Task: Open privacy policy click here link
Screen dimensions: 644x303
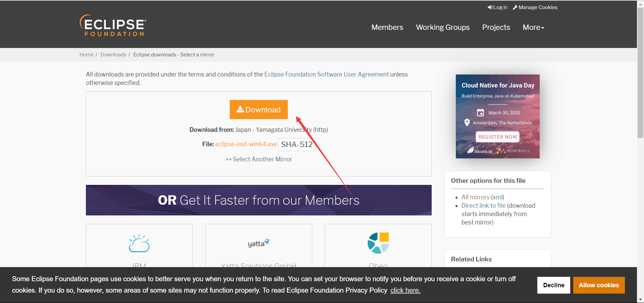Action: (405, 290)
